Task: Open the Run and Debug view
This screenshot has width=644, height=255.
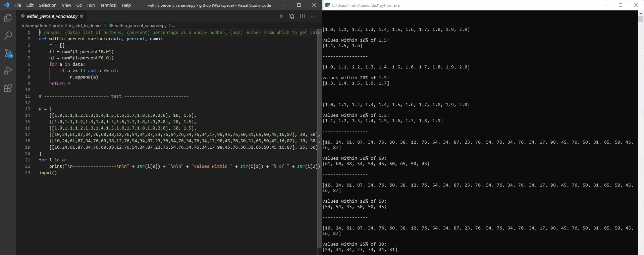Action: [x=8, y=70]
